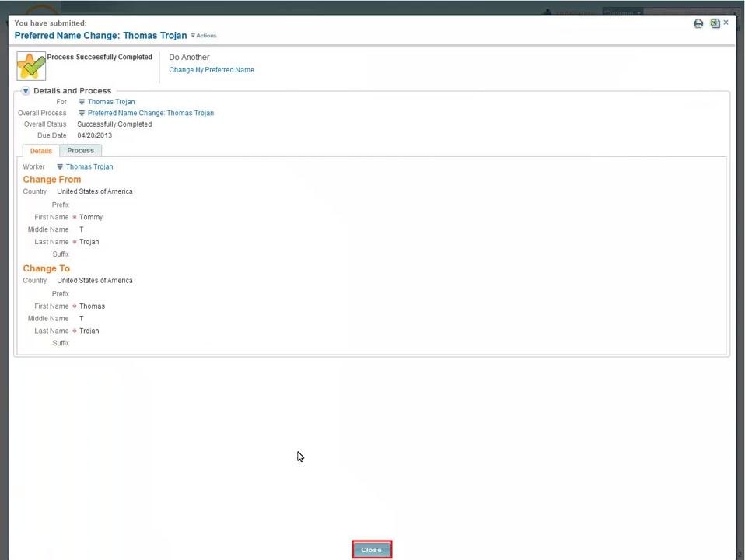The width and height of the screenshot is (745, 560).
Task: Open related actions icon beside Overall Process
Action: (x=82, y=113)
